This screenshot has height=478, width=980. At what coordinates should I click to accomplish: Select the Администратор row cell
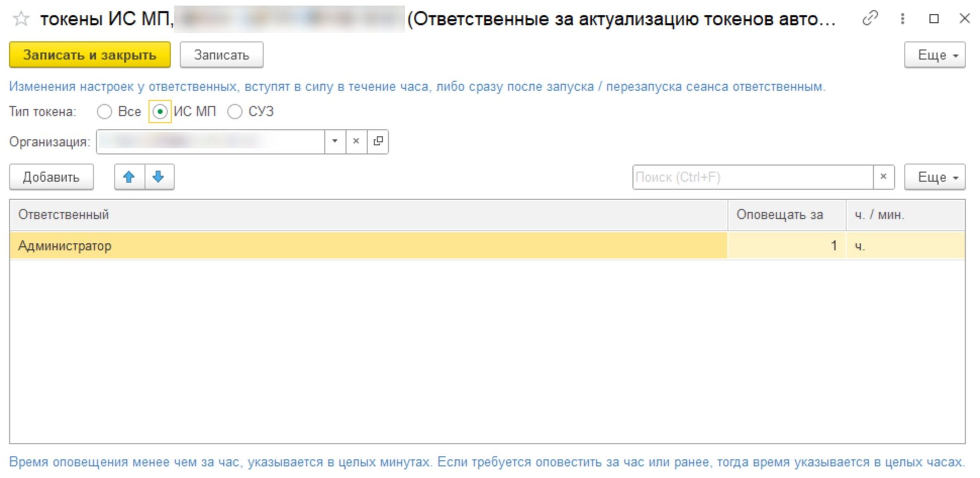click(x=369, y=246)
